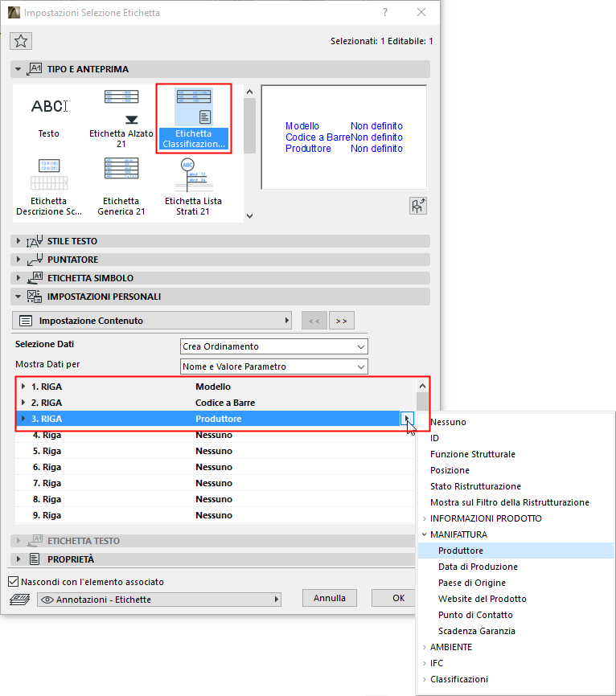
Task: Select Scadenza Garanzia in menu
Action: [515, 631]
